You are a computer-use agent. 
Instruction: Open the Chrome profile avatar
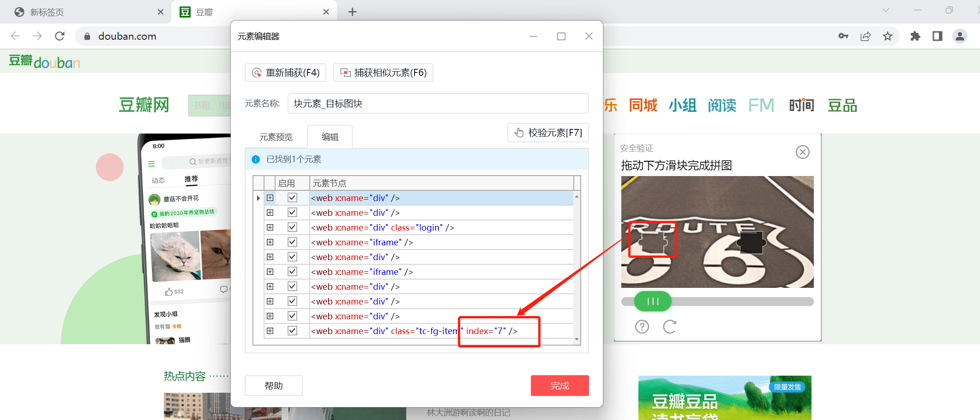coord(960,36)
